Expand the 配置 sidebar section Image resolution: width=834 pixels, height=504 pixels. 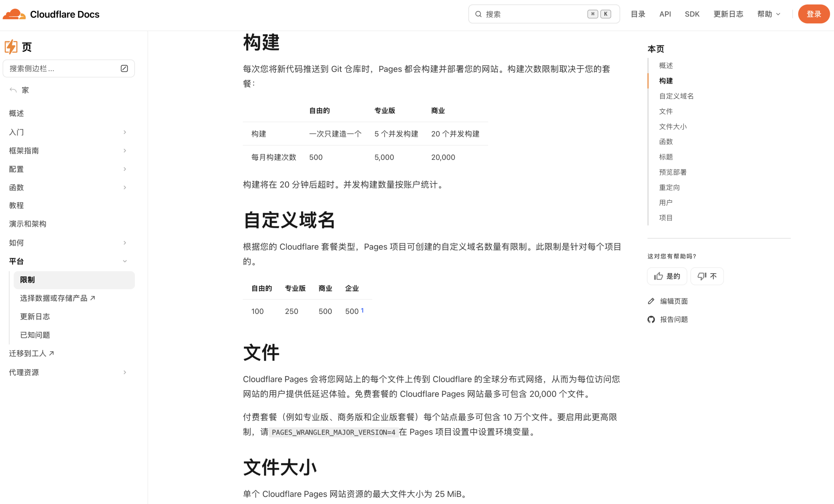coord(125,169)
